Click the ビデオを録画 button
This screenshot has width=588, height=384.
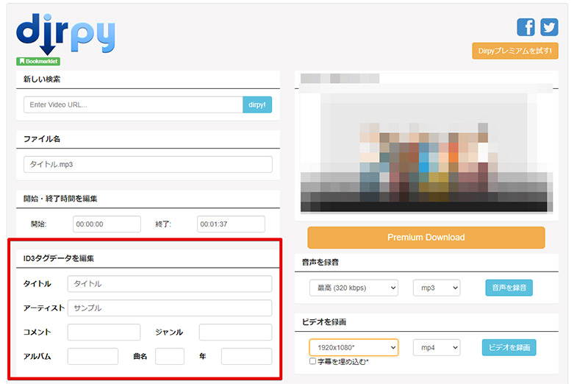pos(509,348)
